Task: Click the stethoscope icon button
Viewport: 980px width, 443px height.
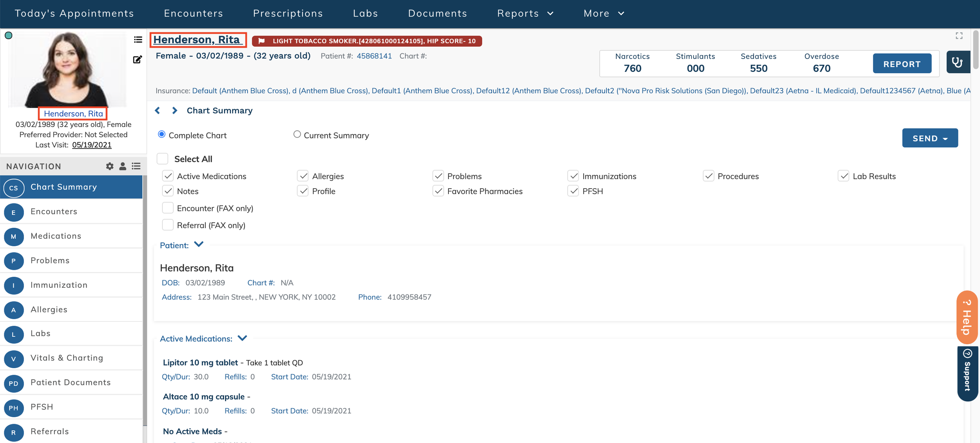Action: click(x=957, y=62)
